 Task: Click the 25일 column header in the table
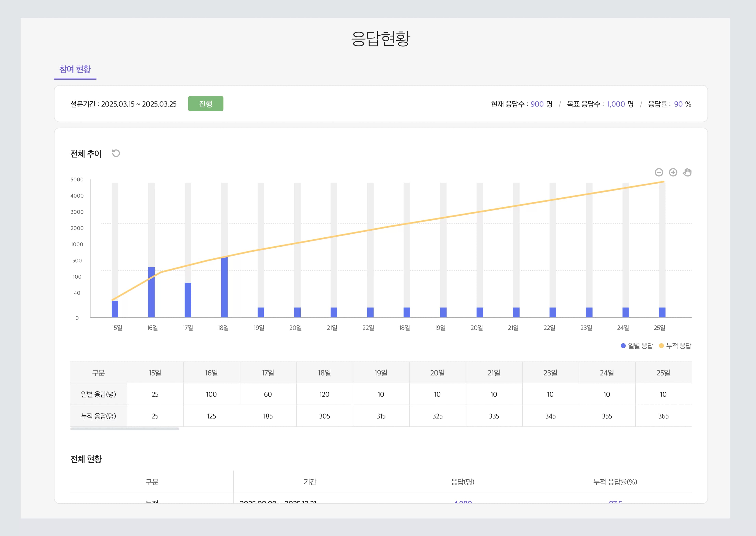[x=663, y=372]
